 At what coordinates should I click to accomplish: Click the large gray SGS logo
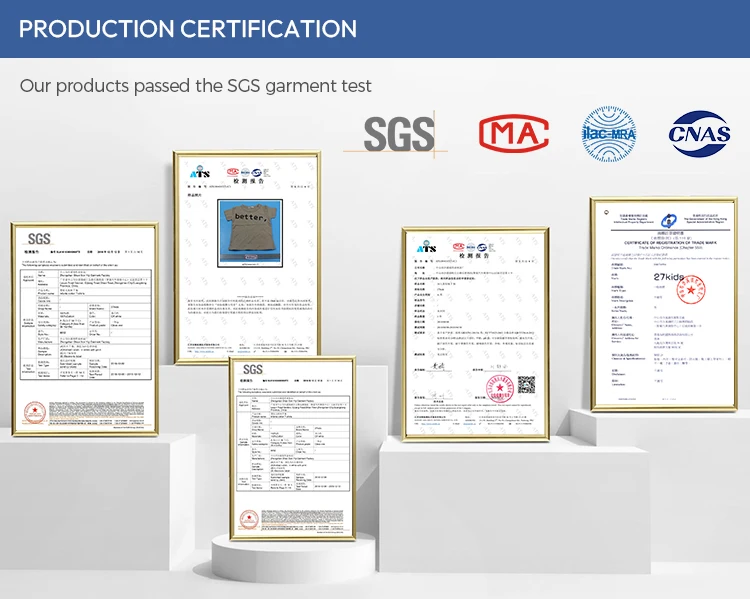click(398, 133)
